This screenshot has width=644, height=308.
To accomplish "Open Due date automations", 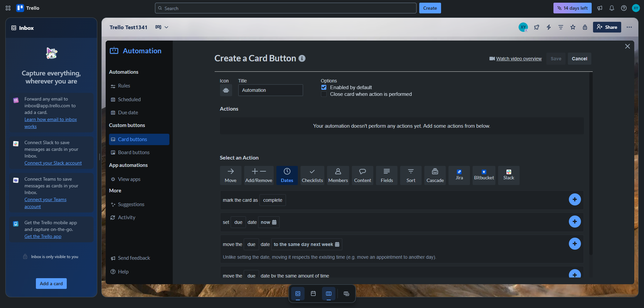I will (139, 113).
